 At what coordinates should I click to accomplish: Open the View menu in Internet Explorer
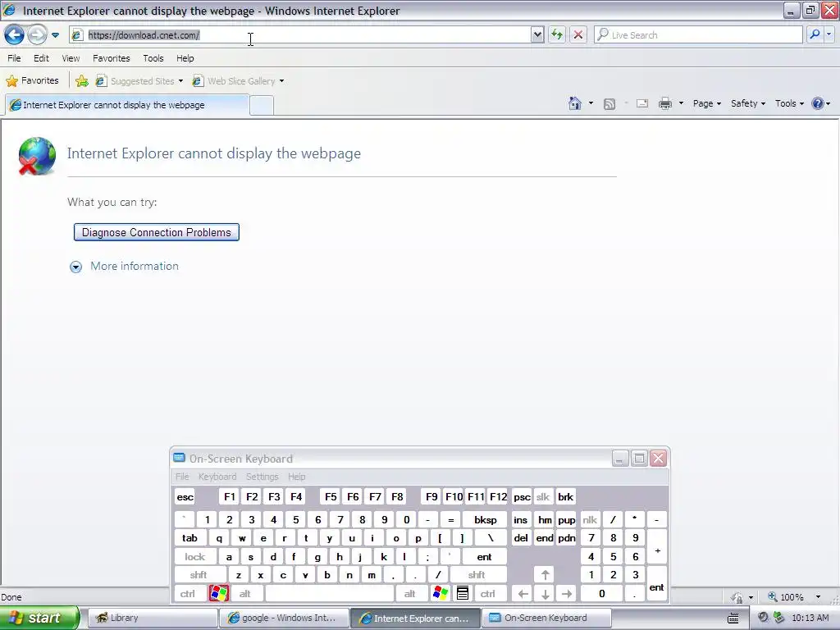click(x=71, y=58)
